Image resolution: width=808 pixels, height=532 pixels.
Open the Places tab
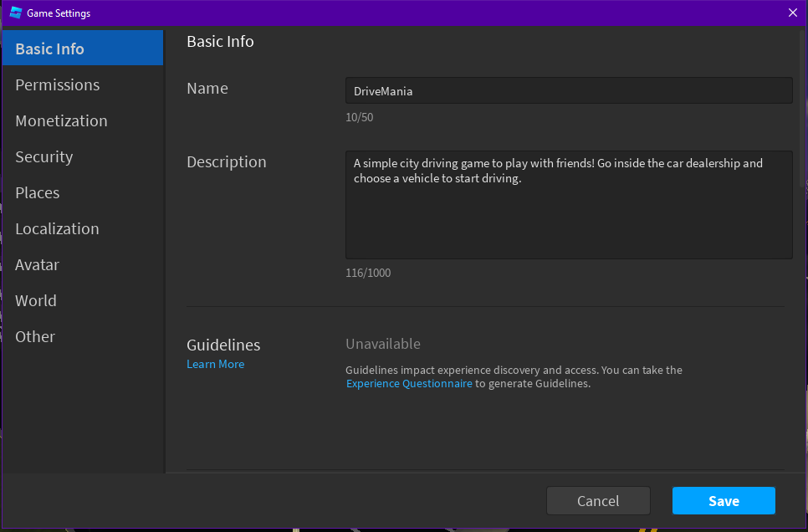point(38,192)
